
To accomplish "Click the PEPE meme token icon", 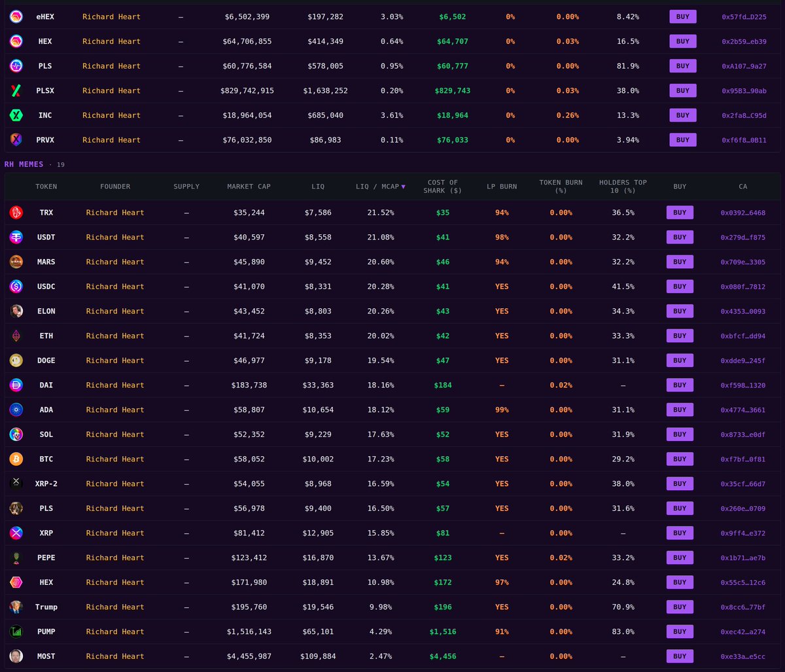I will coord(16,557).
